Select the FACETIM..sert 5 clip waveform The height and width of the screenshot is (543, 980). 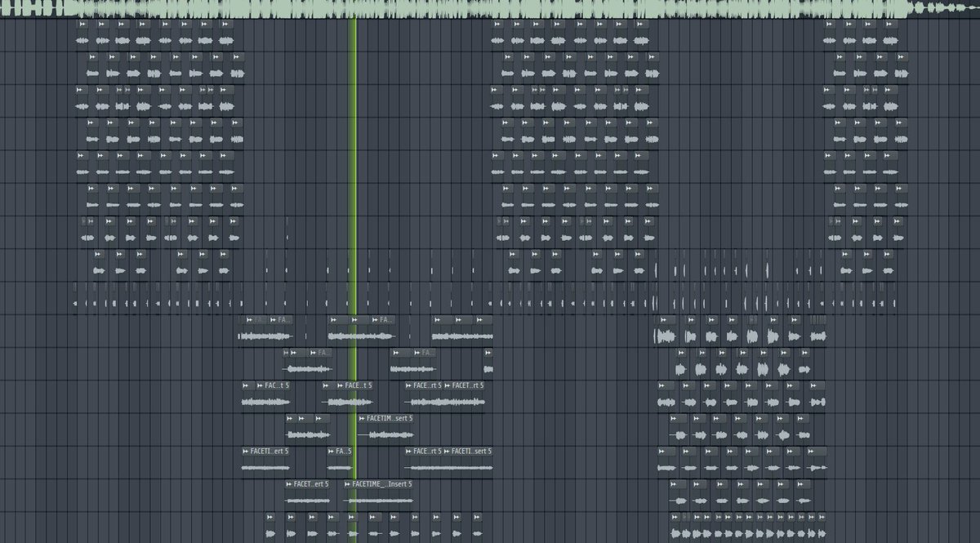pos(385,434)
